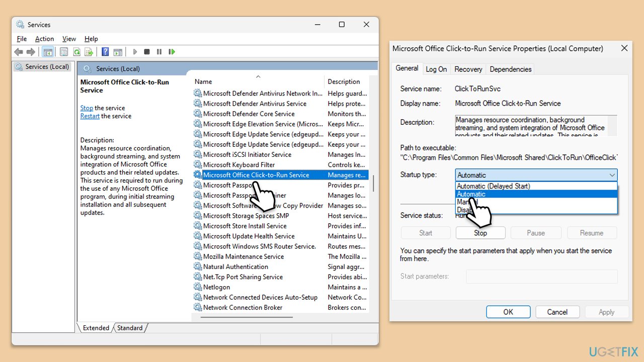Click the Start Service play icon
The image size is (644, 362).
pos(135,52)
